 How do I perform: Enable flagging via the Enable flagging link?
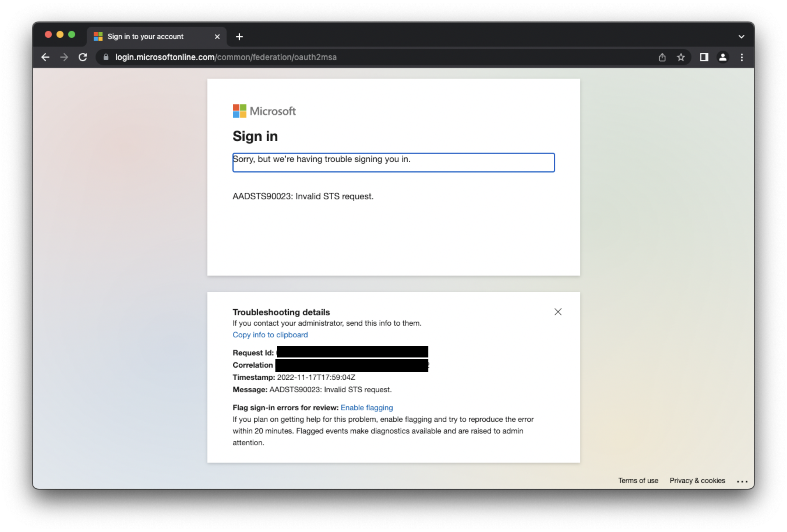coord(366,407)
